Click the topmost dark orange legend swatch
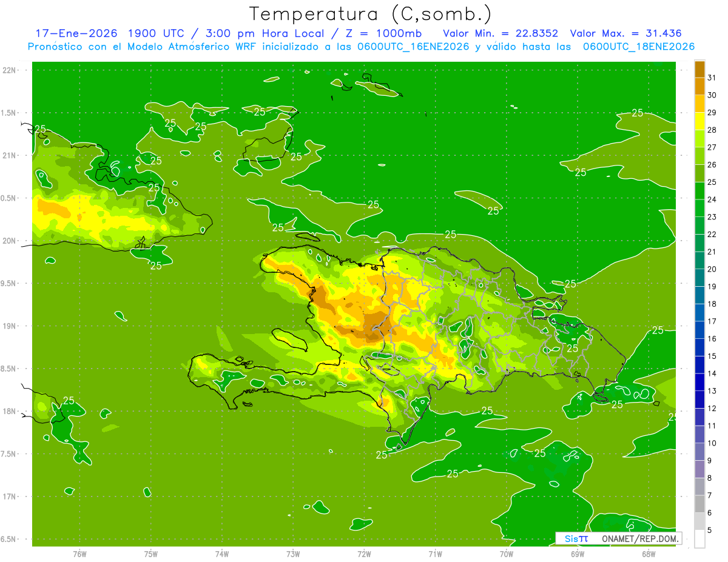 [x=699, y=69]
